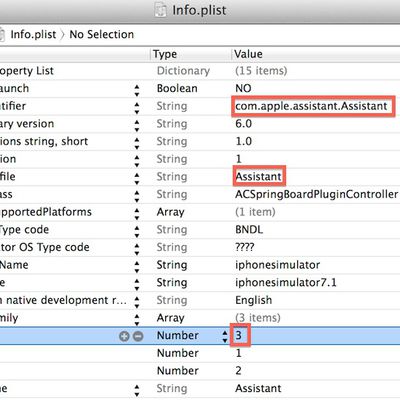Screen dimensions: 400x400
Task: Click the Type column header
Action: pyautogui.click(x=165, y=54)
